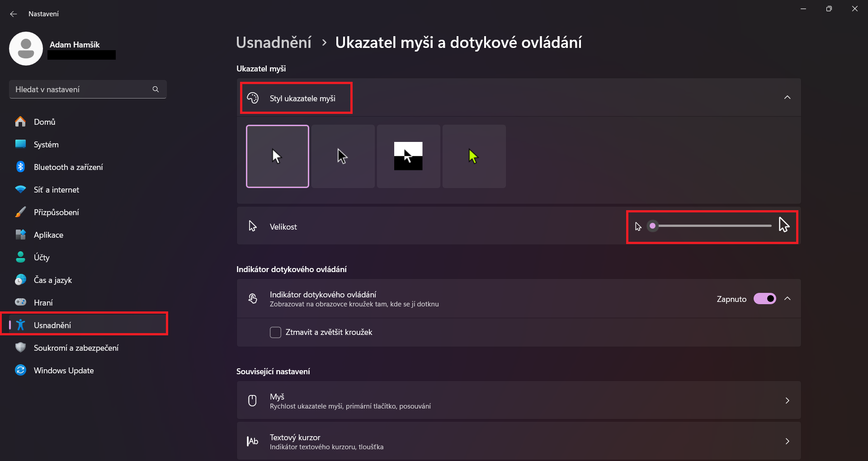The width and height of the screenshot is (868, 461).
Task: Expand Myš related settings
Action: tap(788, 400)
